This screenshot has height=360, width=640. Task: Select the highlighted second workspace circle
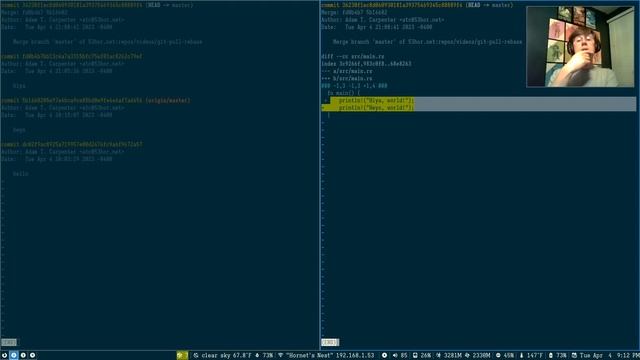(x=14, y=356)
